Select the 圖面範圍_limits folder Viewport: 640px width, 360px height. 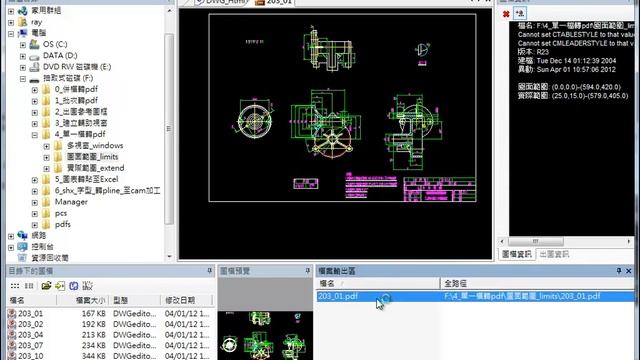tap(92, 157)
